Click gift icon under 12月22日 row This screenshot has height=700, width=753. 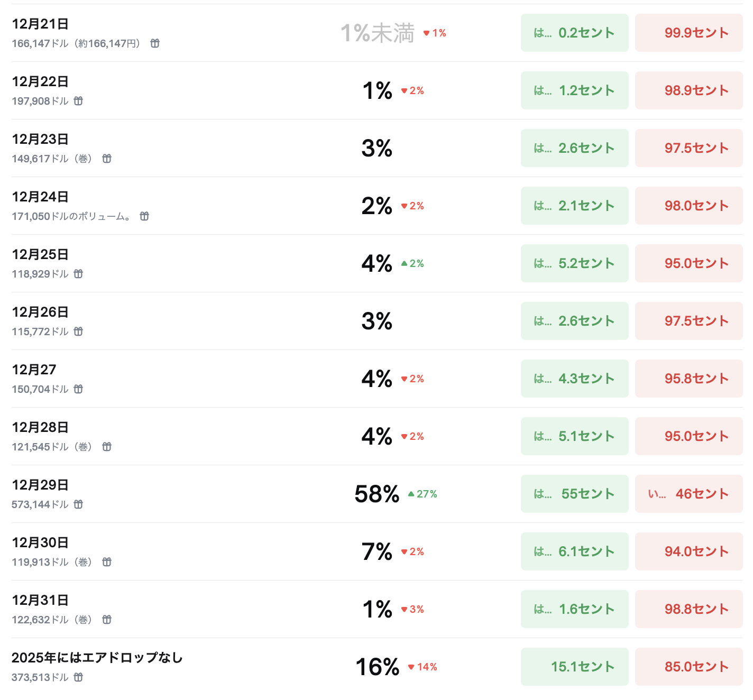pos(78,101)
